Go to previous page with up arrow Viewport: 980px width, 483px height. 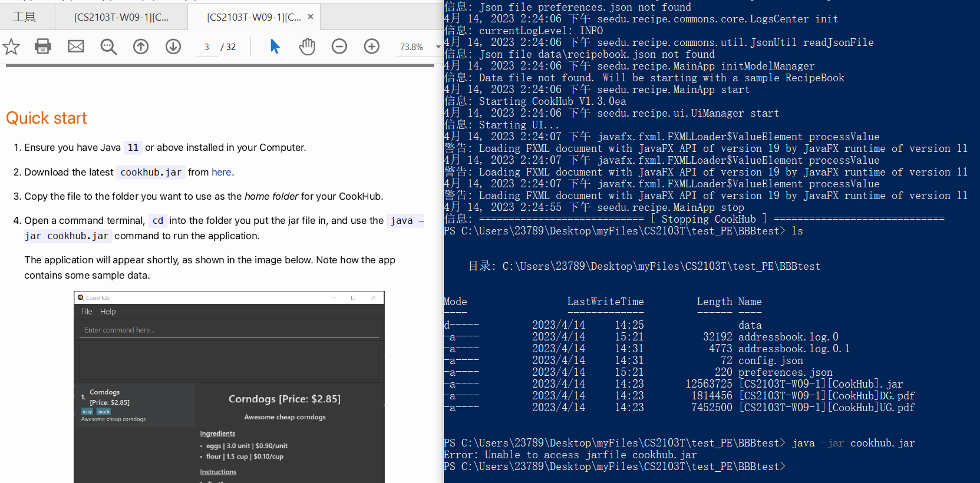click(141, 47)
